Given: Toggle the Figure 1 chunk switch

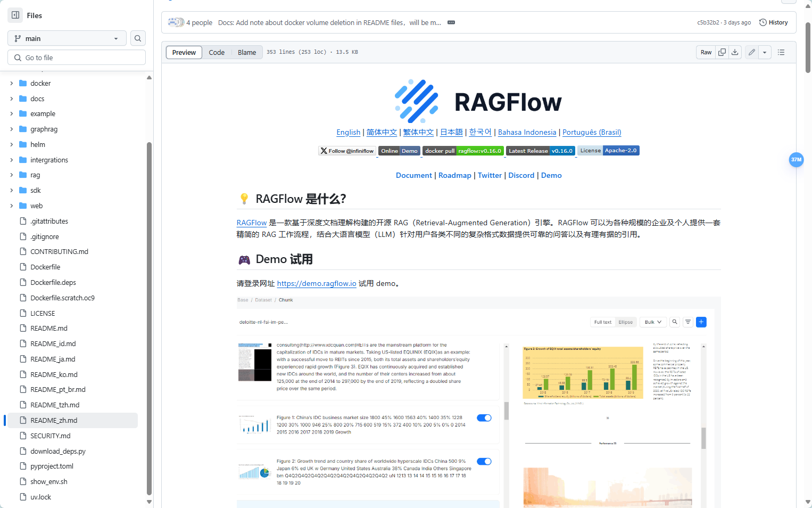Looking at the screenshot, I should click(x=484, y=417).
